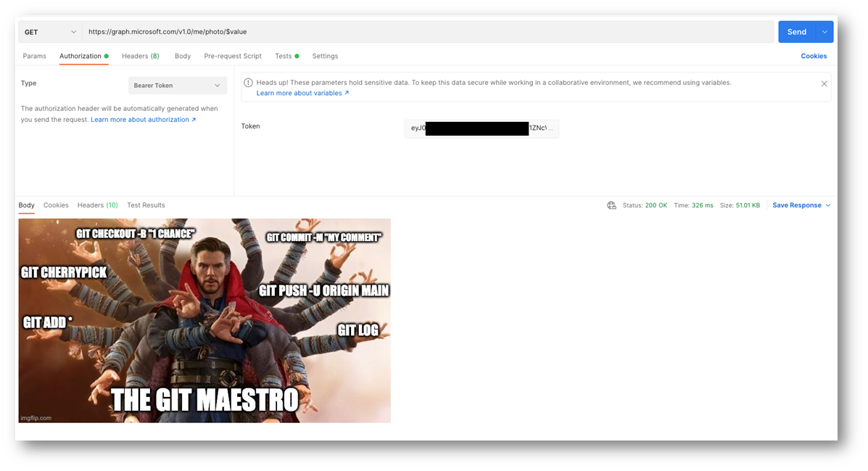Click the Token label
This screenshot has width=868, height=471.
[250, 126]
